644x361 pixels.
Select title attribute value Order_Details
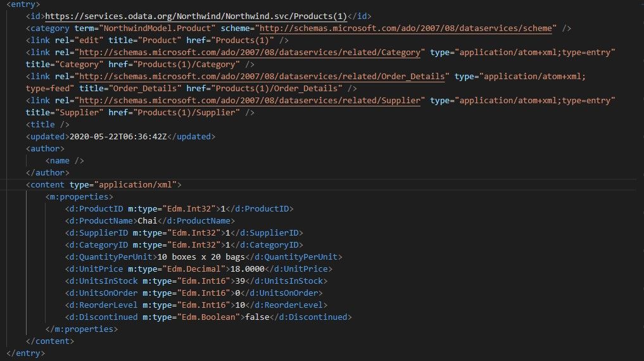point(144,88)
